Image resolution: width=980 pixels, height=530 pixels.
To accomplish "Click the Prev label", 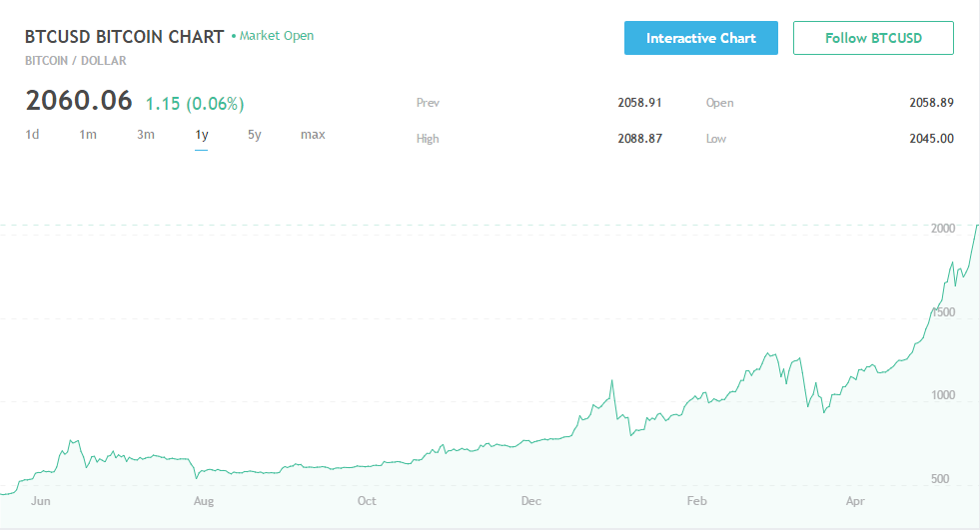I will click(428, 103).
